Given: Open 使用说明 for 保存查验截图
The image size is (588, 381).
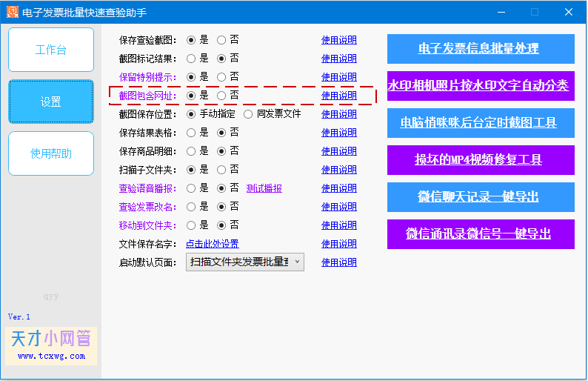Looking at the screenshot, I should (x=339, y=40).
